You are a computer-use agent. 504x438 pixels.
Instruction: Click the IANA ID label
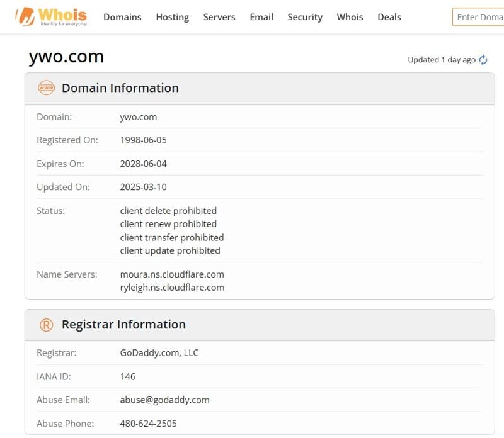(54, 377)
